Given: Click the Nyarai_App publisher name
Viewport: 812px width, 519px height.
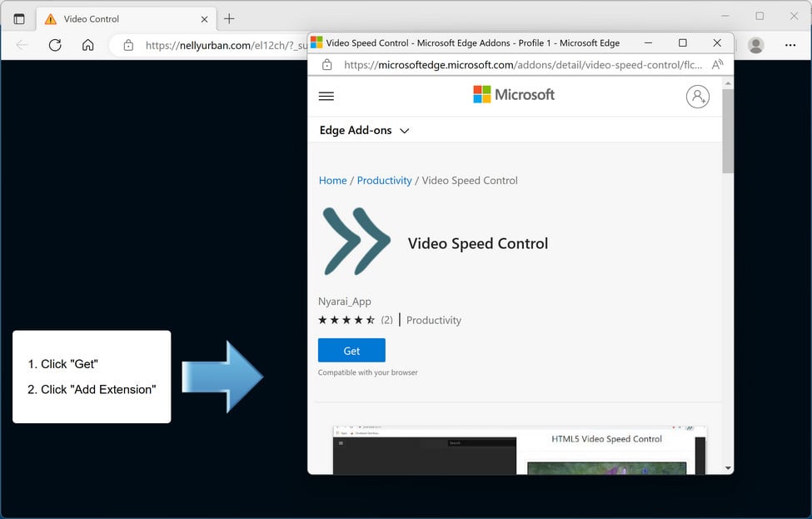Looking at the screenshot, I should 345,302.
